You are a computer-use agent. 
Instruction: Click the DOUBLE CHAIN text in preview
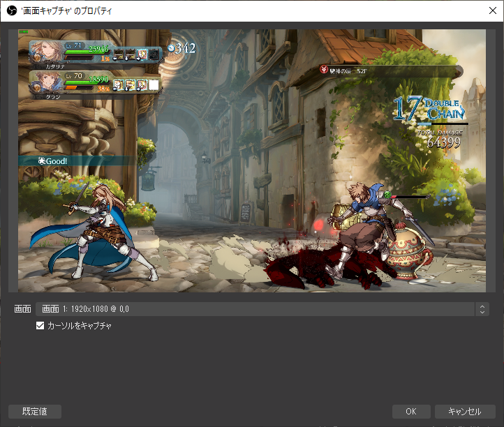pyautogui.click(x=445, y=110)
